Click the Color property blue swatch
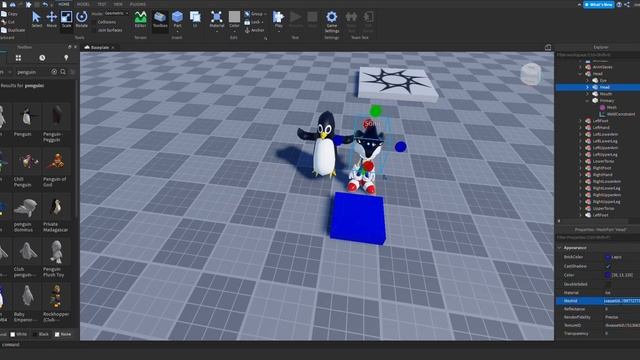 coord(608,275)
